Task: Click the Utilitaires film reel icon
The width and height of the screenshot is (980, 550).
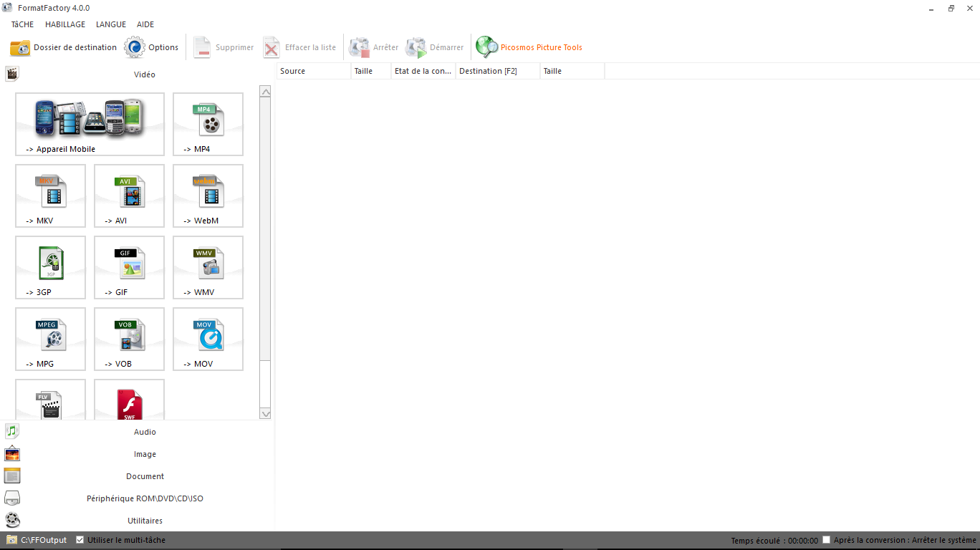Action: click(x=12, y=521)
